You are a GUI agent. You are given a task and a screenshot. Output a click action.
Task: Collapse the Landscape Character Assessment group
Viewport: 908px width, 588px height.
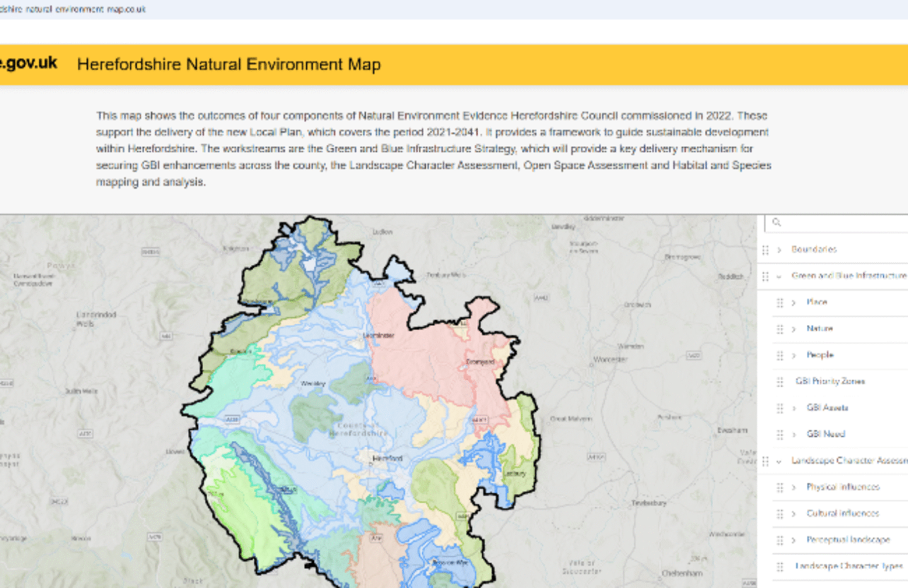779,461
